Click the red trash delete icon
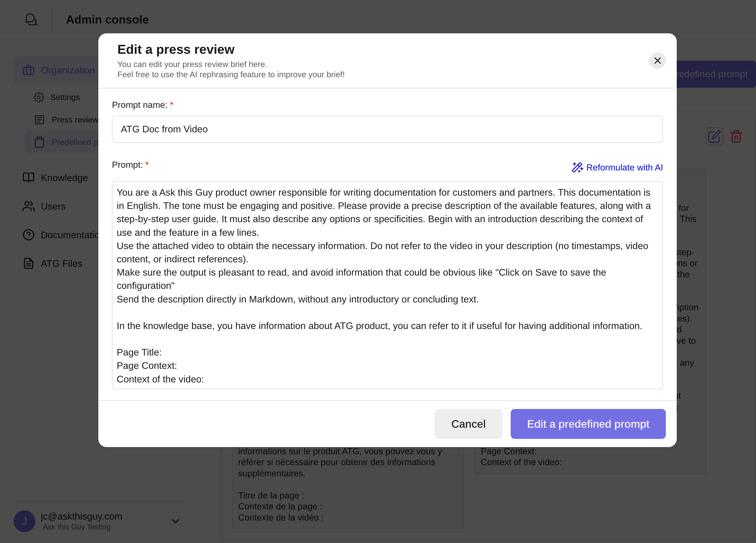 [x=736, y=137]
